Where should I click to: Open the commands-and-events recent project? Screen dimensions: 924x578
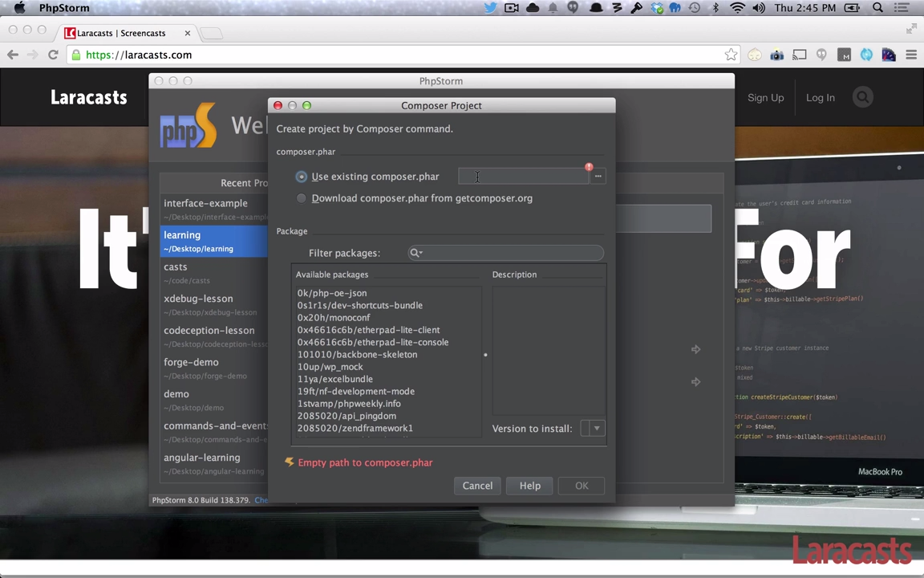coord(213,432)
